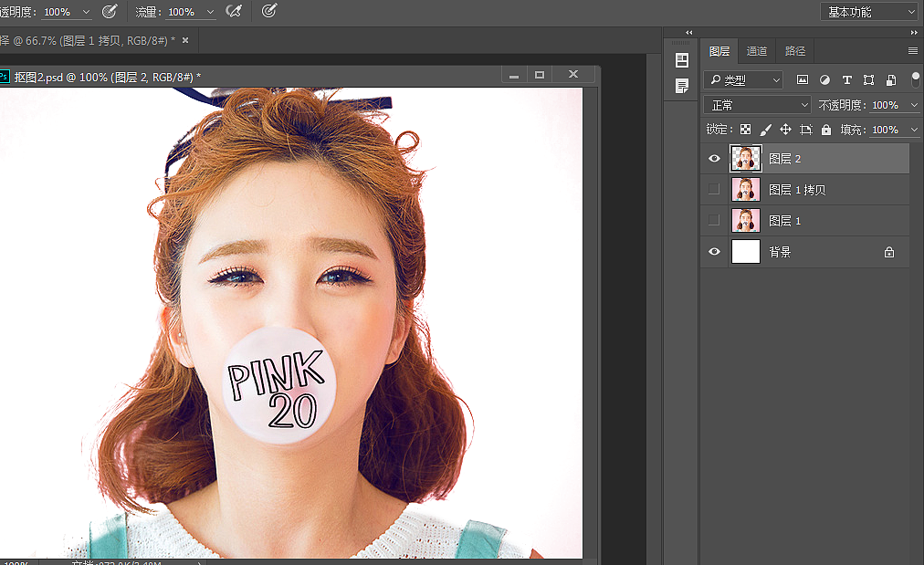
Task: Open opacity dropdown in options bar
Action: 86,12
